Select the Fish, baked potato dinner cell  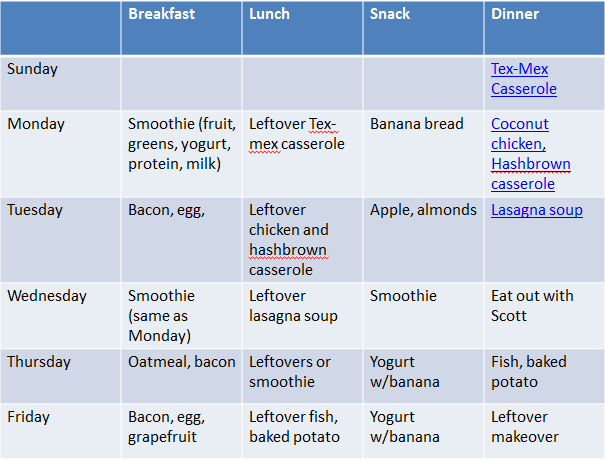[544, 376]
